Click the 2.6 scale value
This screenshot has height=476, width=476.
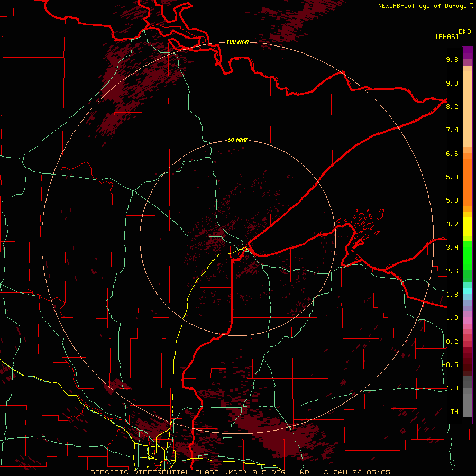pyautogui.click(x=452, y=271)
